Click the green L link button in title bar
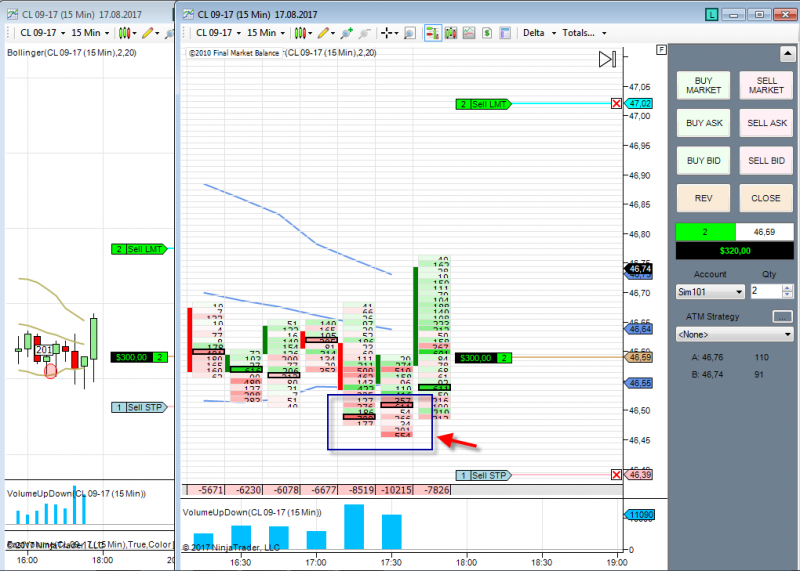 (712, 14)
